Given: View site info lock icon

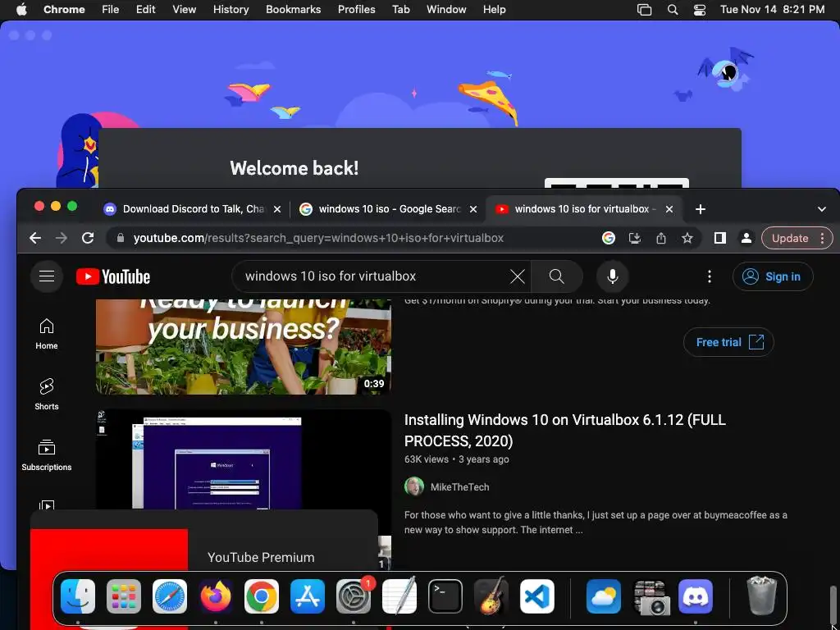Looking at the screenshot, I should (x=121, y=238).
